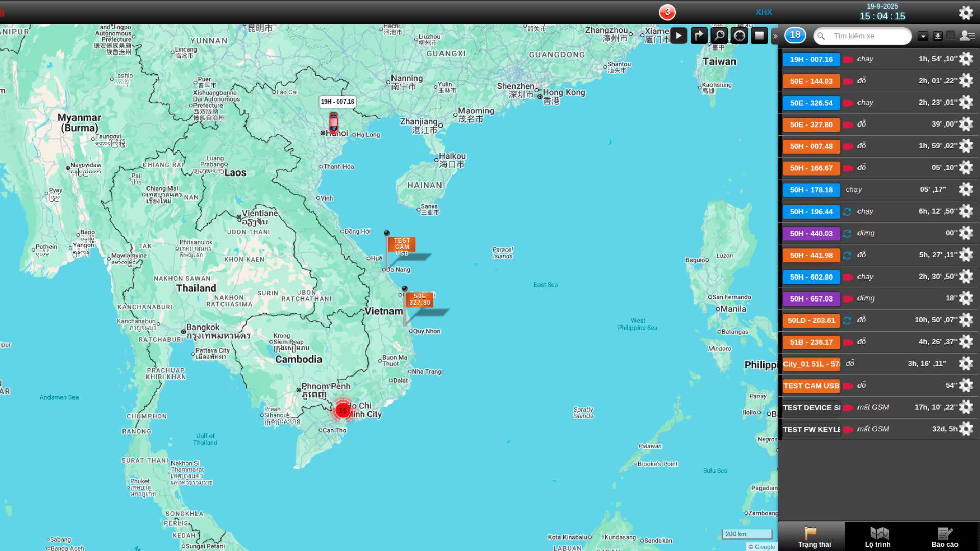Image resolution: width=980 pixels, height=551 pixels.
Task: Click in the Tìm kiếm xe search field
Action: pyautogui.click(x=868, y=36)
